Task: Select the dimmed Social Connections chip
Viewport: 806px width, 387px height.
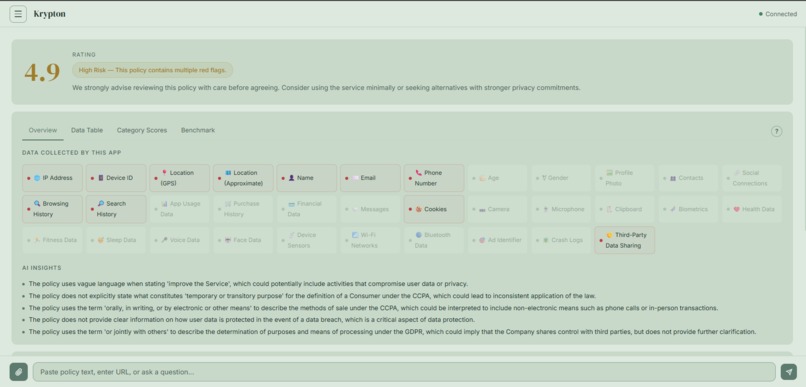Action: pos(752,178)
